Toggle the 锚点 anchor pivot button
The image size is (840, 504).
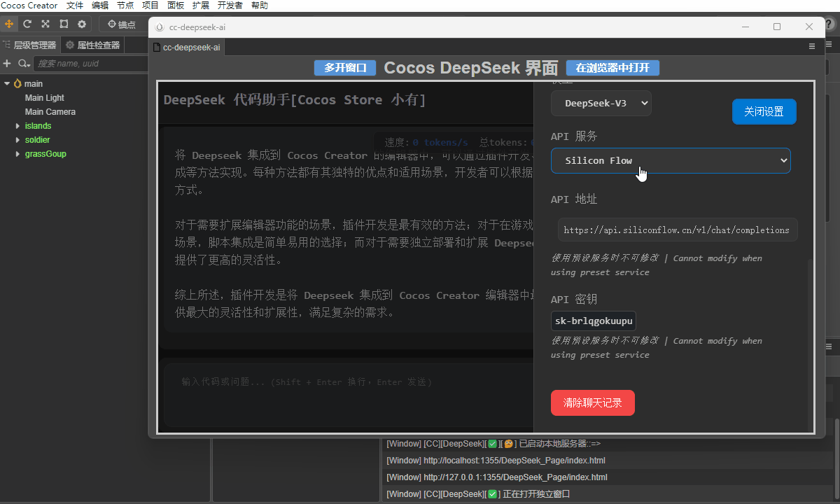[122, 24]
